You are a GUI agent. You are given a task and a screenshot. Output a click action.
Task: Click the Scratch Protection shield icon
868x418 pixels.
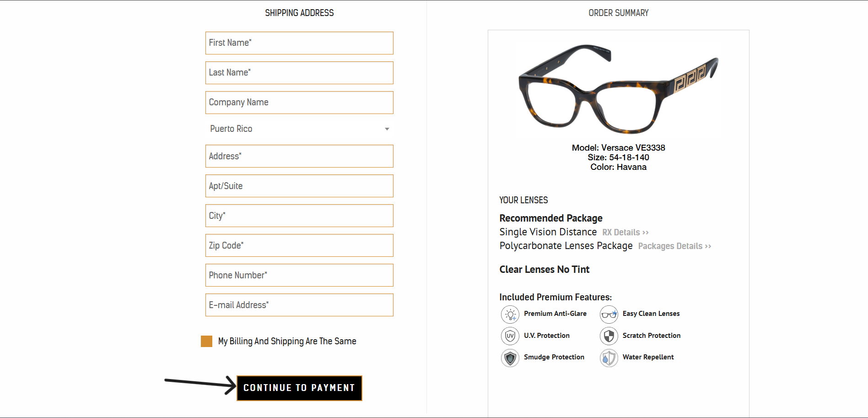[609, 336]
